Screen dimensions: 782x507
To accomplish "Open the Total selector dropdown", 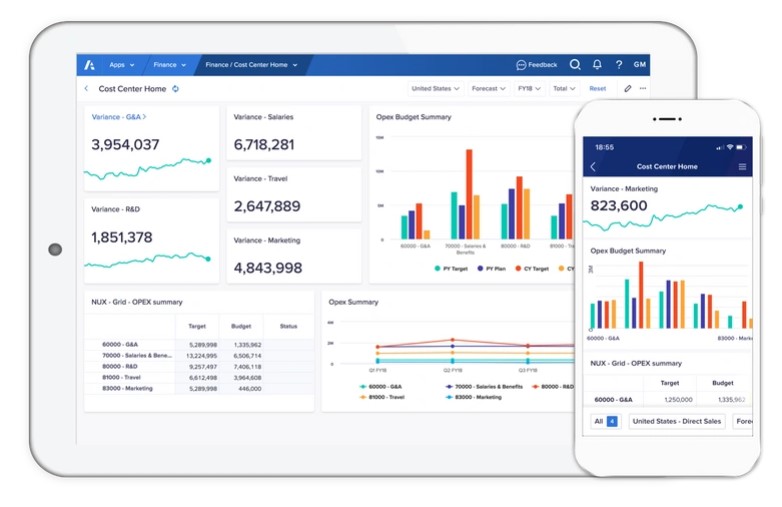I will pyautogui.click(x=564, y=89).
